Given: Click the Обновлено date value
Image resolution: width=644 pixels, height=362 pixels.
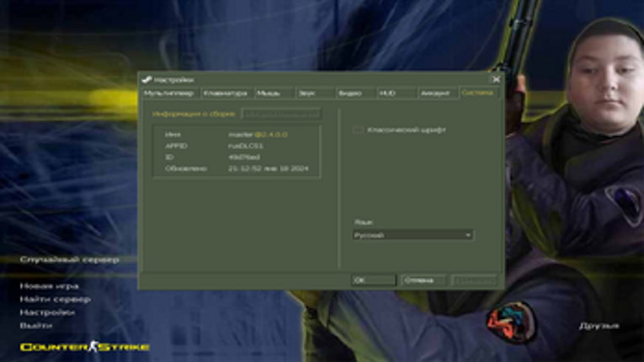Looking at the screenshot, I should tap(269, 168).
